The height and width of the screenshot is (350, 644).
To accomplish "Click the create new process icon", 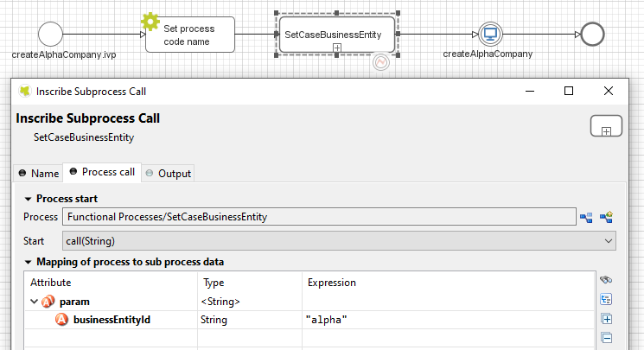I will click(x=606, y=217).
